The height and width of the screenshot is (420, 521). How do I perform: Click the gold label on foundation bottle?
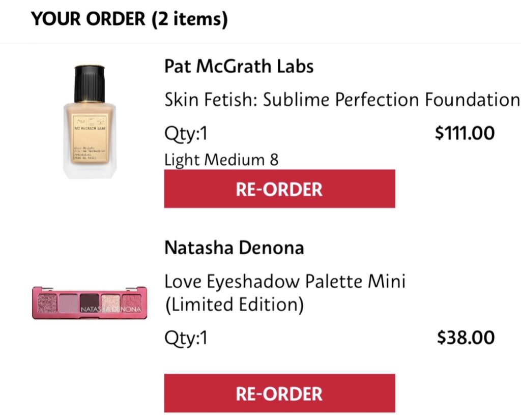point(90,139)
